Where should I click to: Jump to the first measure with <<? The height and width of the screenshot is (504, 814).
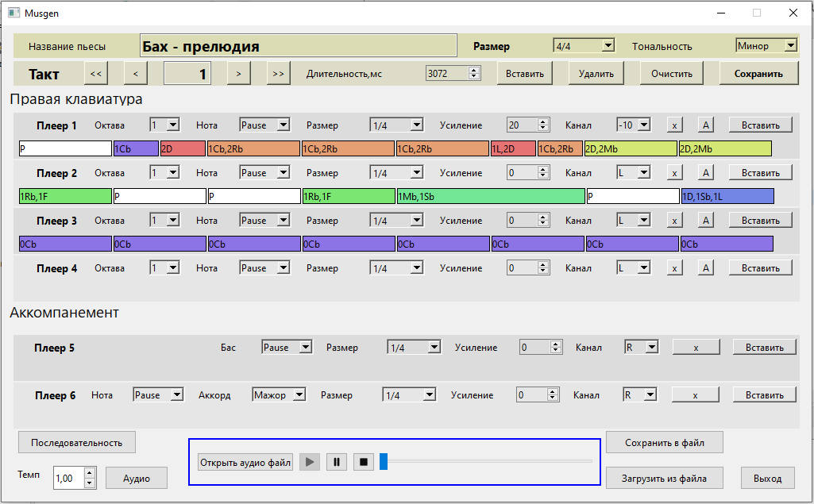point(96,73)
